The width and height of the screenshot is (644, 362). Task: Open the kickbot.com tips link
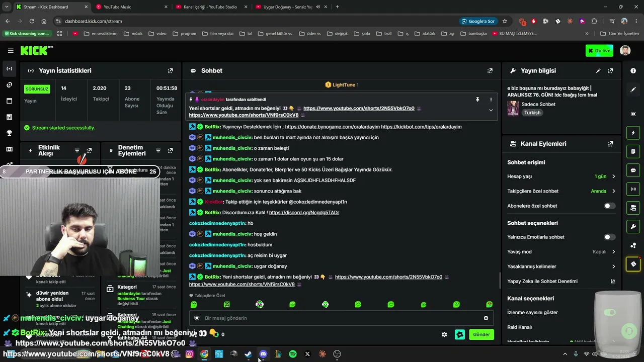[x=421, y=127]
